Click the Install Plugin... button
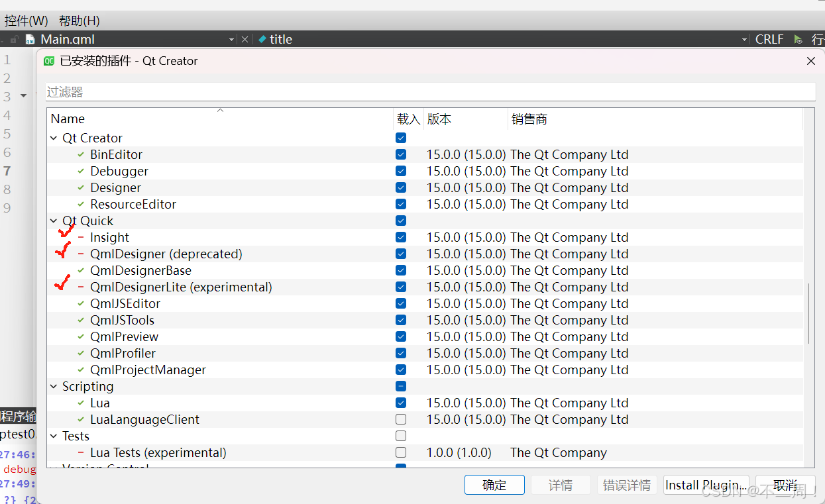Screen dimensions: 825x504 pos(706,485)
